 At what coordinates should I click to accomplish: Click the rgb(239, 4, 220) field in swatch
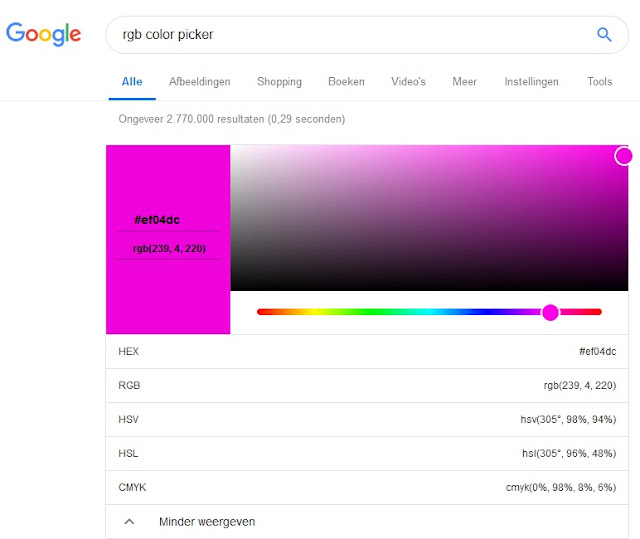[169, 248]
